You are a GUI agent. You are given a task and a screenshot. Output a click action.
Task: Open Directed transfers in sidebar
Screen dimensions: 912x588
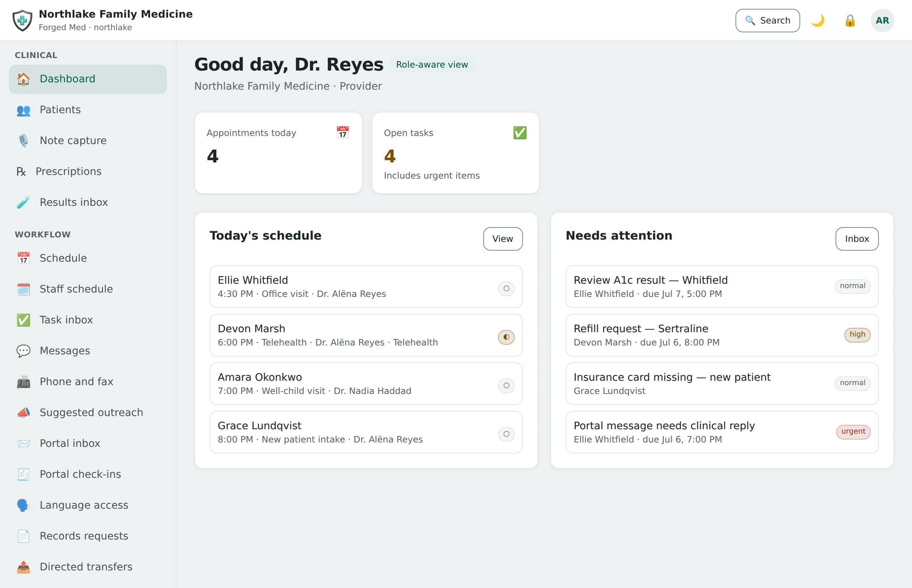click(x=88, y=567)
